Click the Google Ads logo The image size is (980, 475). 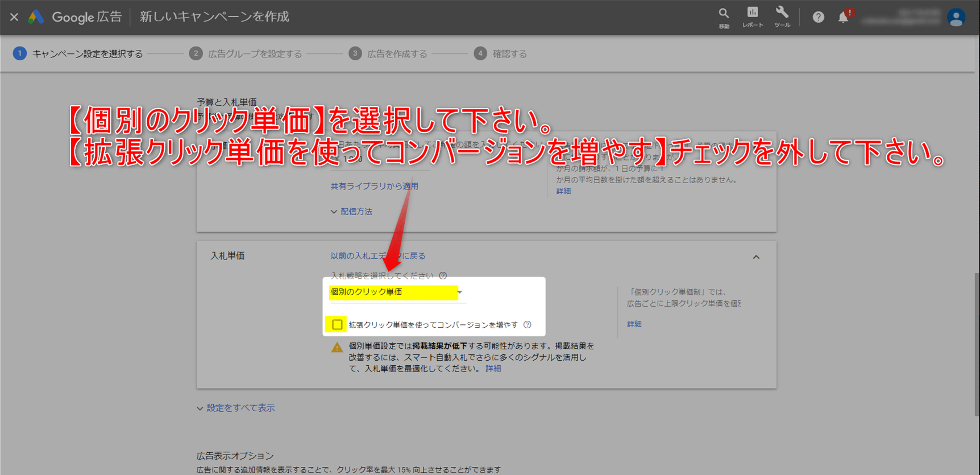(x=36, y=17)
